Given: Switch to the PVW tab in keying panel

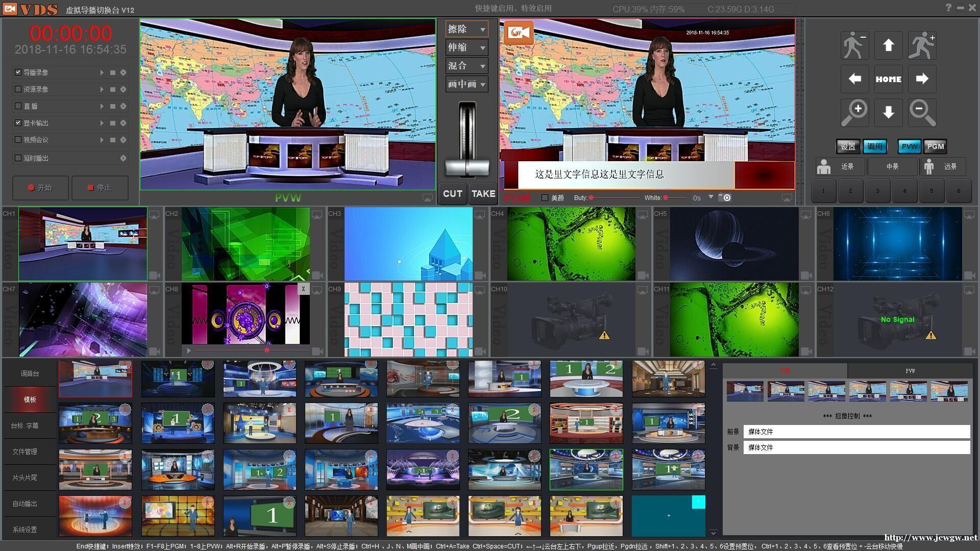Looking at the screenshot, I should coord(910,371).
